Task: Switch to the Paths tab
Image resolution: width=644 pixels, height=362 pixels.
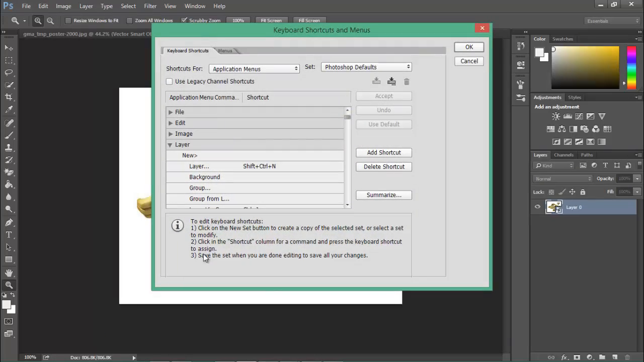Action: pyautogui.click(x=587, y=155)
